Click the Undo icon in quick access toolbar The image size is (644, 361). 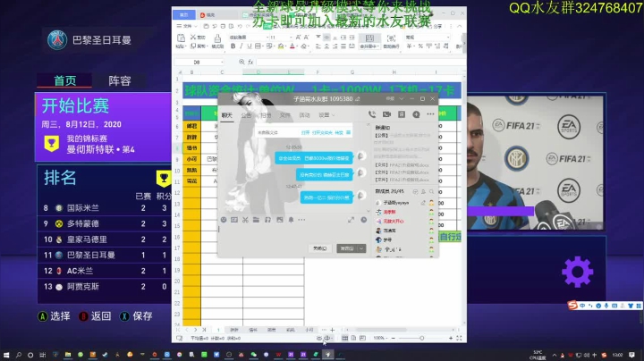240,26
